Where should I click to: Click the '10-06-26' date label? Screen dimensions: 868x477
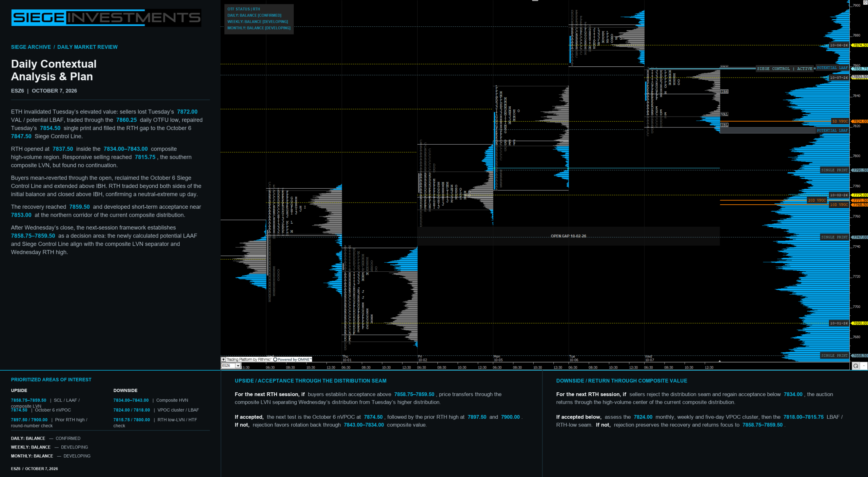coord(839,45)
